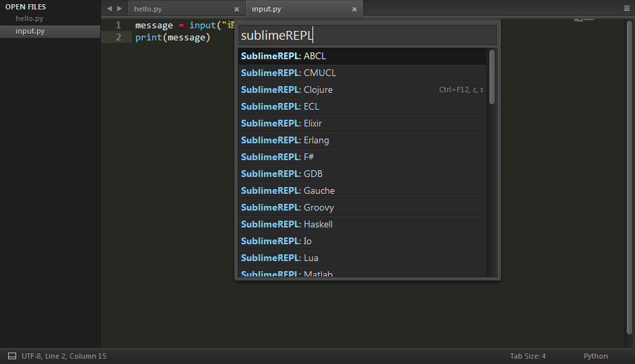Close the input.py tab
The image size is (635, 364).
(354, 9)
